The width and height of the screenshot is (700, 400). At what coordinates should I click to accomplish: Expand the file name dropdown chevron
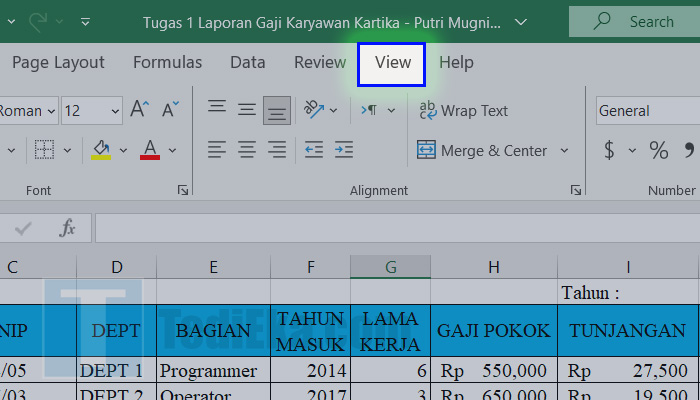pyautogui.click(x=521, y=21)
